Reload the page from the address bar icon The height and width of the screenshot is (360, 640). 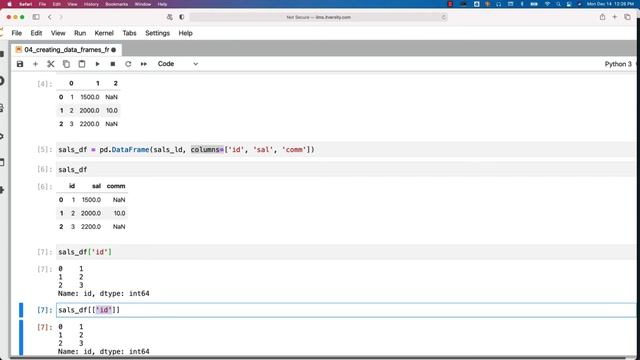coord(443,17)
